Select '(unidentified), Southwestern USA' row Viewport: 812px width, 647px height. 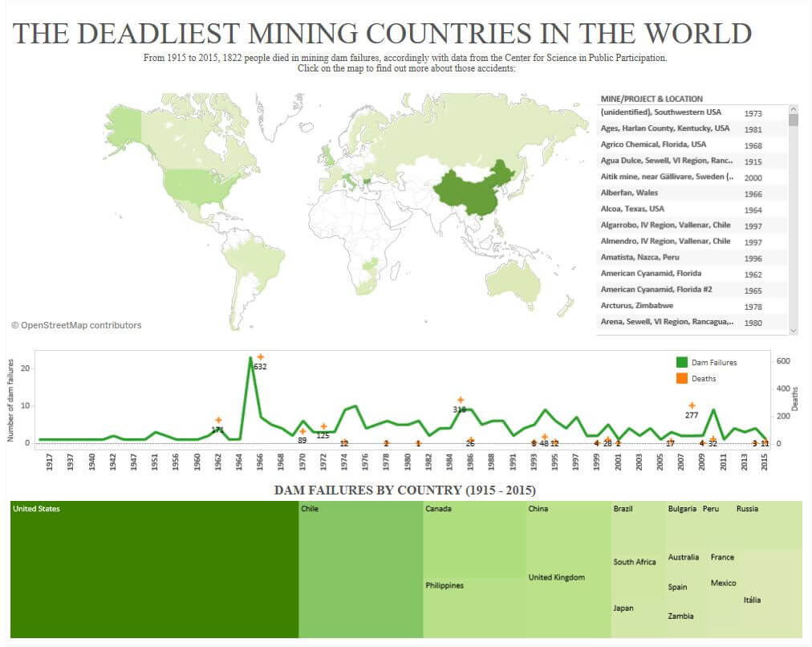[692, 112]
